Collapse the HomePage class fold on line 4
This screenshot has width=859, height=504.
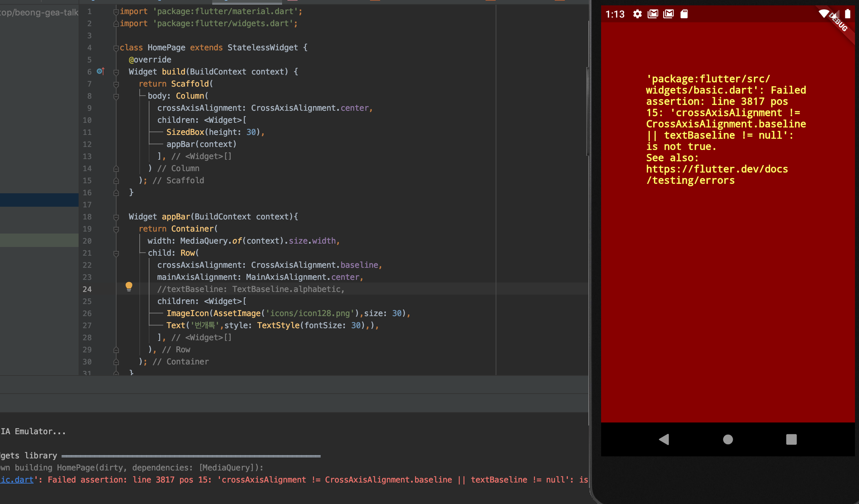pyautogui.click(x=116, y=48)
